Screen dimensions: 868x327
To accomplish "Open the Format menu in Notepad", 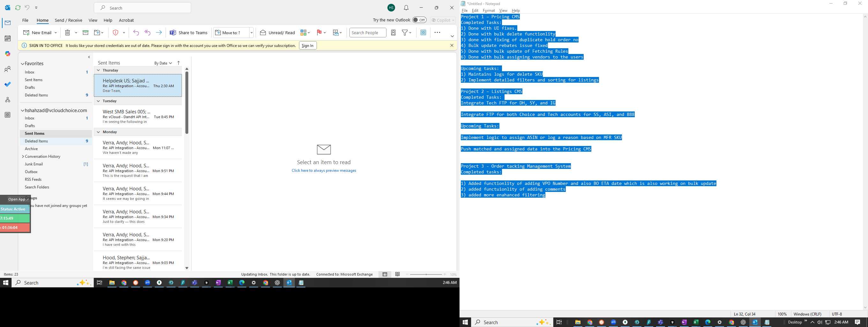I will tap(489, 11).
